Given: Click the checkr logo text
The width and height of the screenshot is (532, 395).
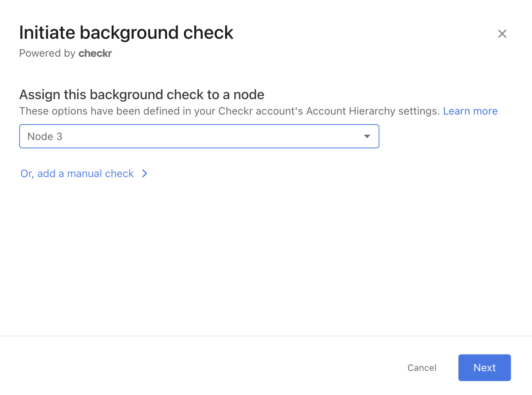Looking at the screenshot, I should pos(95,53).
